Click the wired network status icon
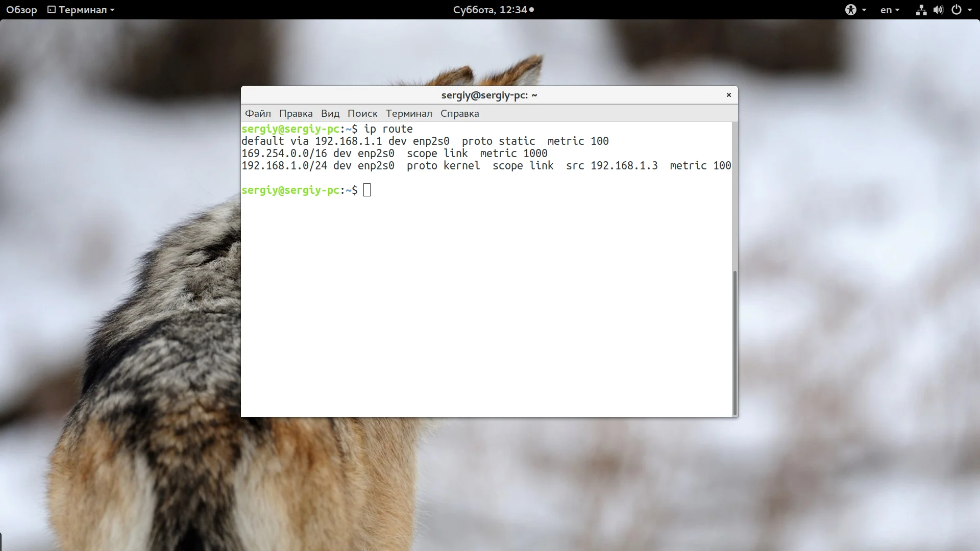This screenshot has height=551, width=980. point(921,10)
